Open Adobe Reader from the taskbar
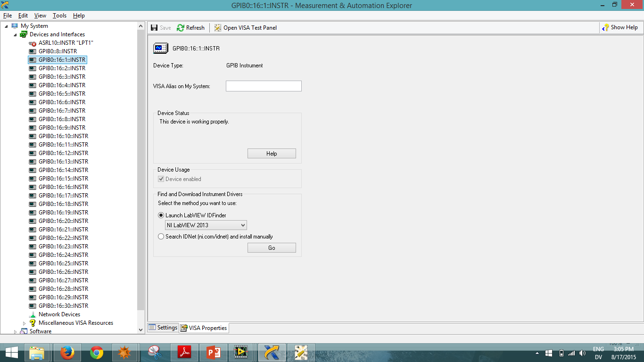 [x=184, y=353]
